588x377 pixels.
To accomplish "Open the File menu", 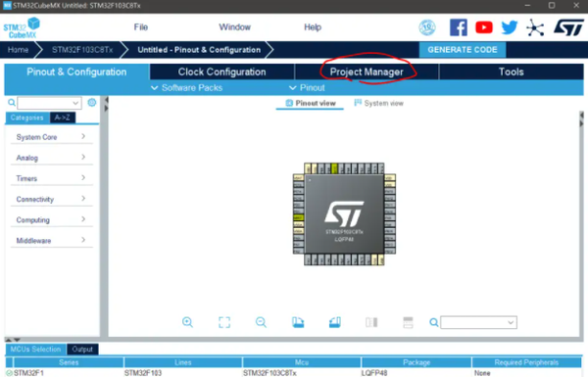I will (x=141, y=27).
